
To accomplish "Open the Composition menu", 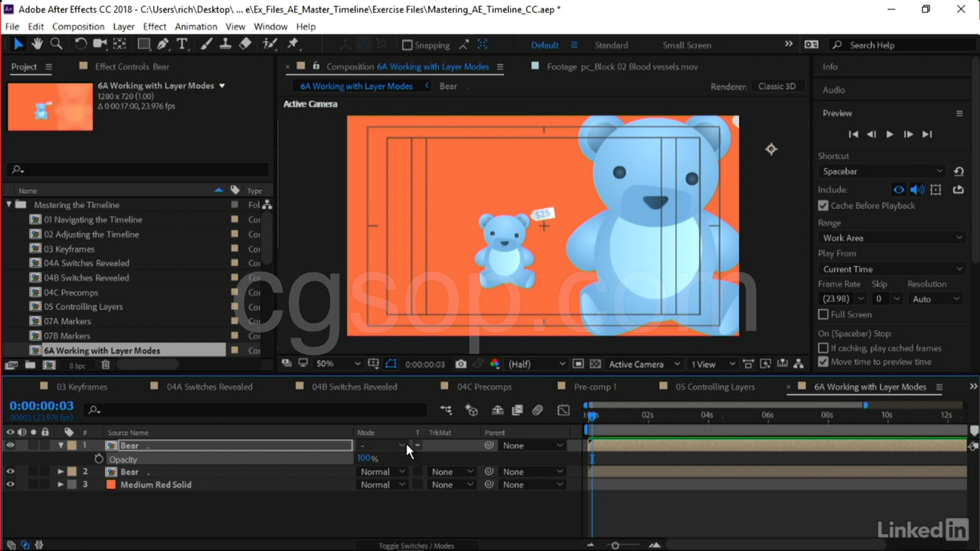I will pyautogui.click(x=78, y=26).
